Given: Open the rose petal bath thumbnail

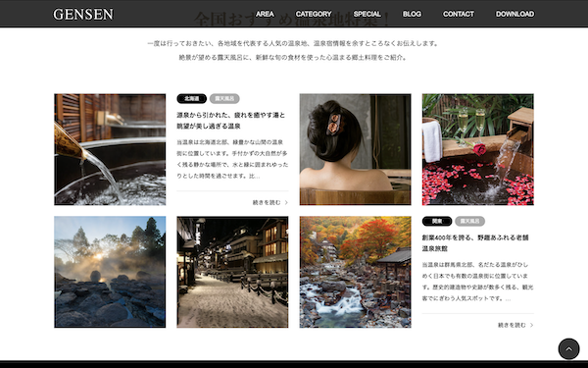Looking at the screenshot, I should tap(478, 149).
